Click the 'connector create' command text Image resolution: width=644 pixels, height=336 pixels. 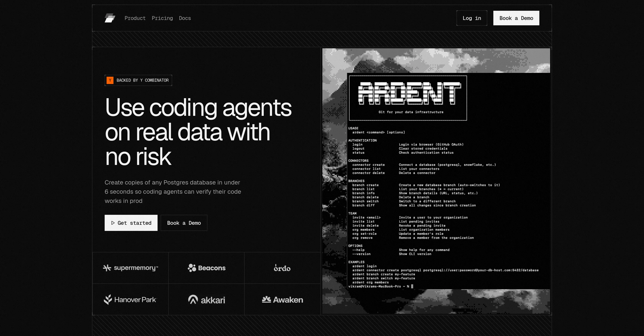[x=369, y=165]
